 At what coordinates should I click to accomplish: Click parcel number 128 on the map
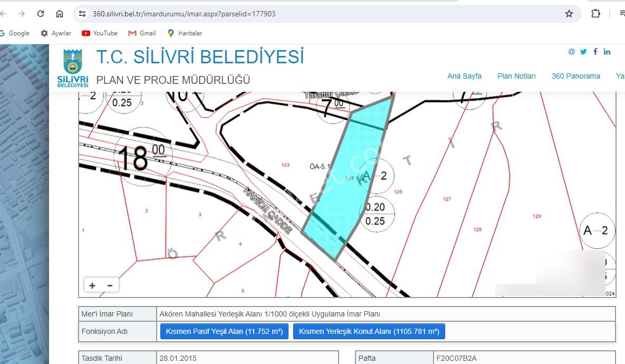477,229
